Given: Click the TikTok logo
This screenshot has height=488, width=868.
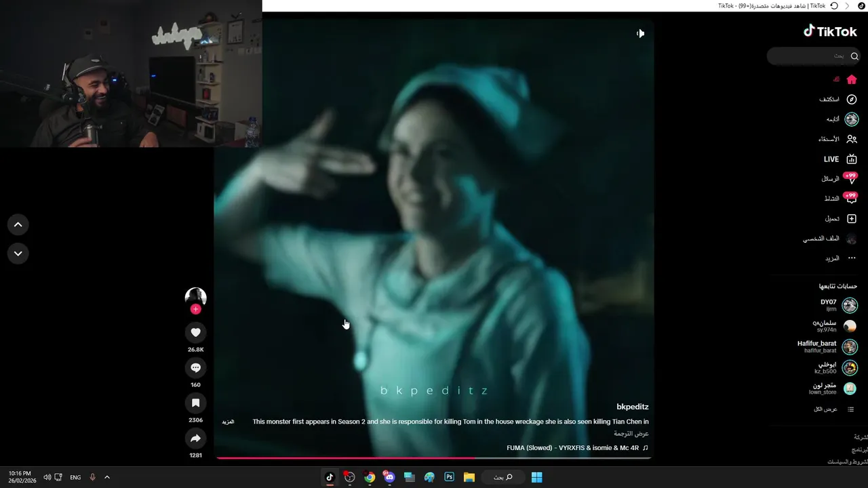Looking at the screenshot, I should pos(830,31).
